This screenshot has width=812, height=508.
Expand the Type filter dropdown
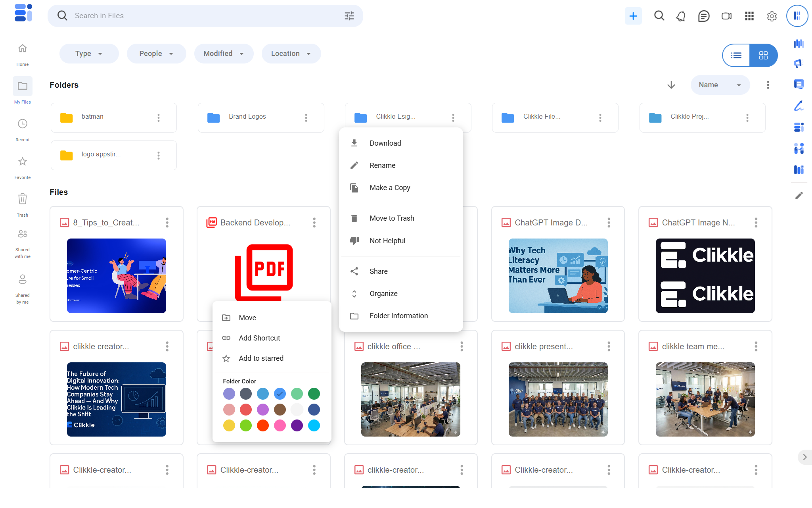click(89, 54)
